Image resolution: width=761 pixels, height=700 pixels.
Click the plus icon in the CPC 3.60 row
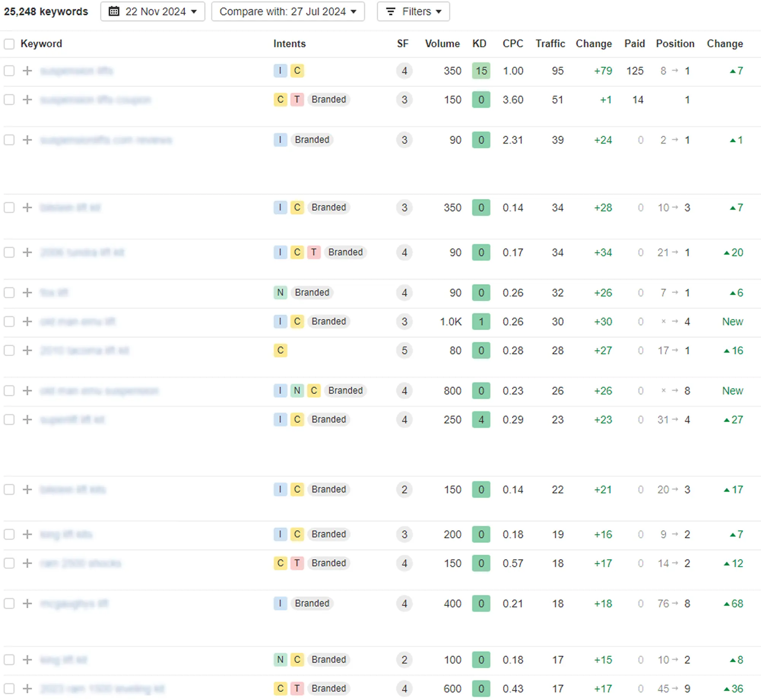(27, 100)
